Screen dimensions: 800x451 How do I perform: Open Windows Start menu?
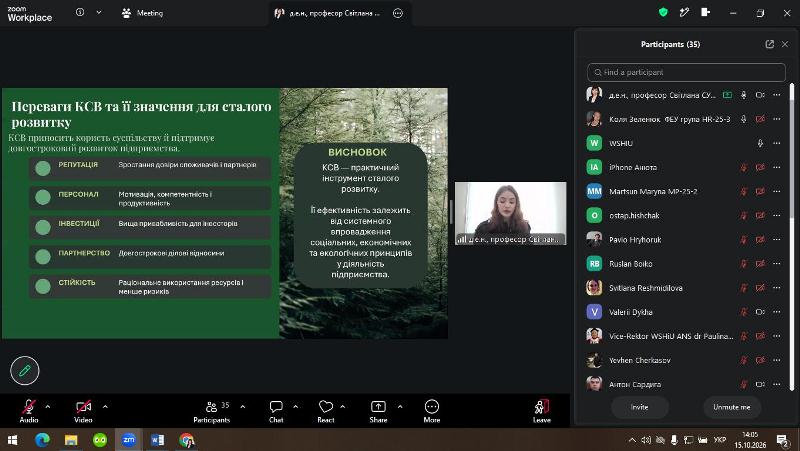12,440
